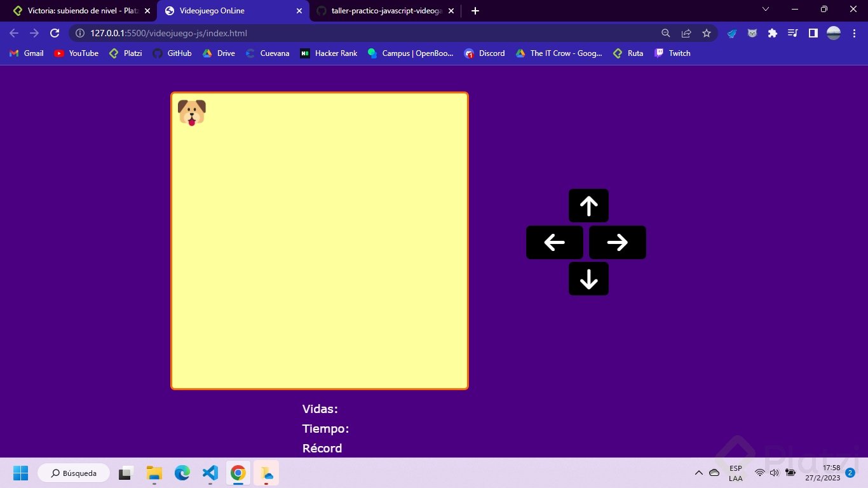Reload the current page

[x=55, y=33]
